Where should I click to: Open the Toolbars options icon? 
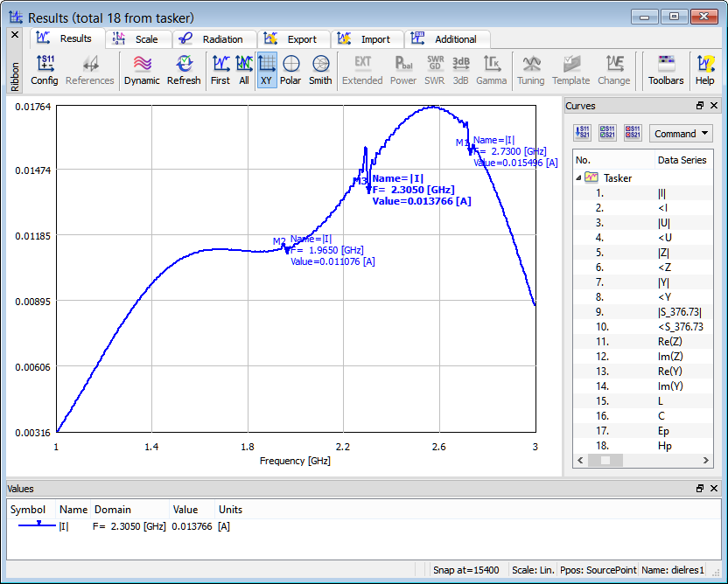click(666, 69)
